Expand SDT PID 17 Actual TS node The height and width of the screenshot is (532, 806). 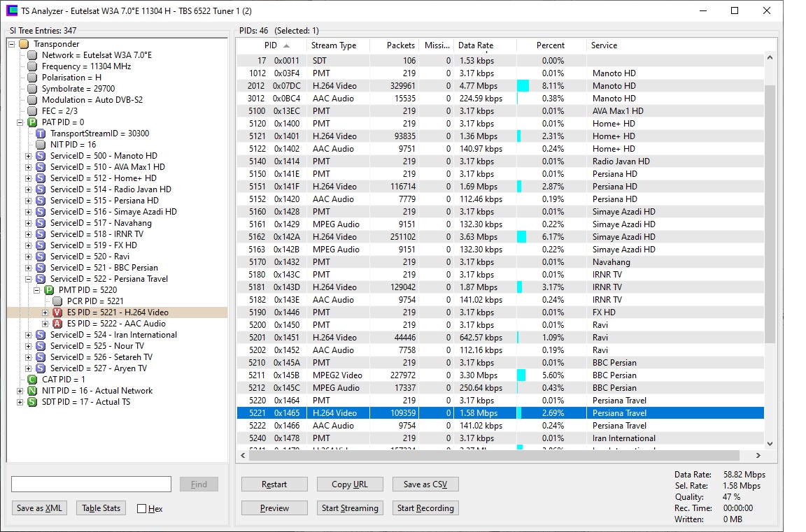click(x=20, y=402)
